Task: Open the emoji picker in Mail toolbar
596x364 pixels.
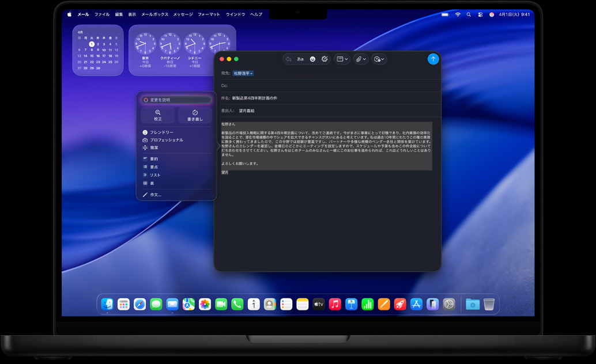Action: coord(312,59)
